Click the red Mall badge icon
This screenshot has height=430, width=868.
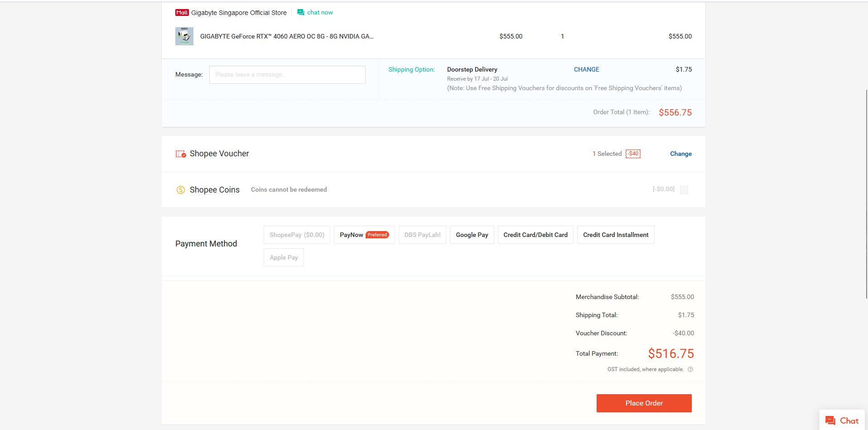tap(182, 13)
